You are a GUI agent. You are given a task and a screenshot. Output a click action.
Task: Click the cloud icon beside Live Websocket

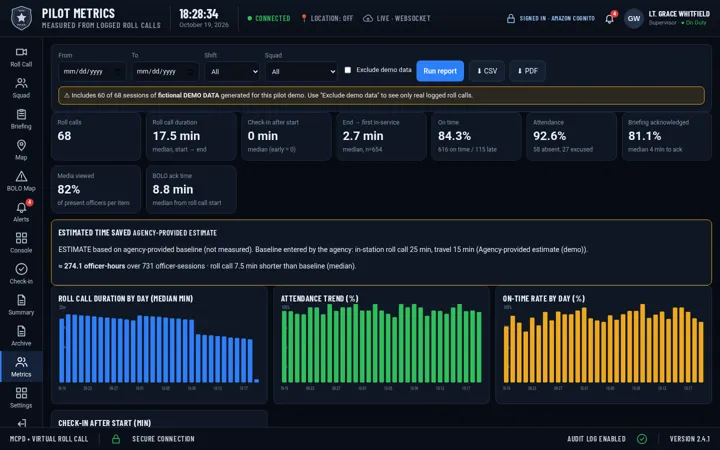368,18
